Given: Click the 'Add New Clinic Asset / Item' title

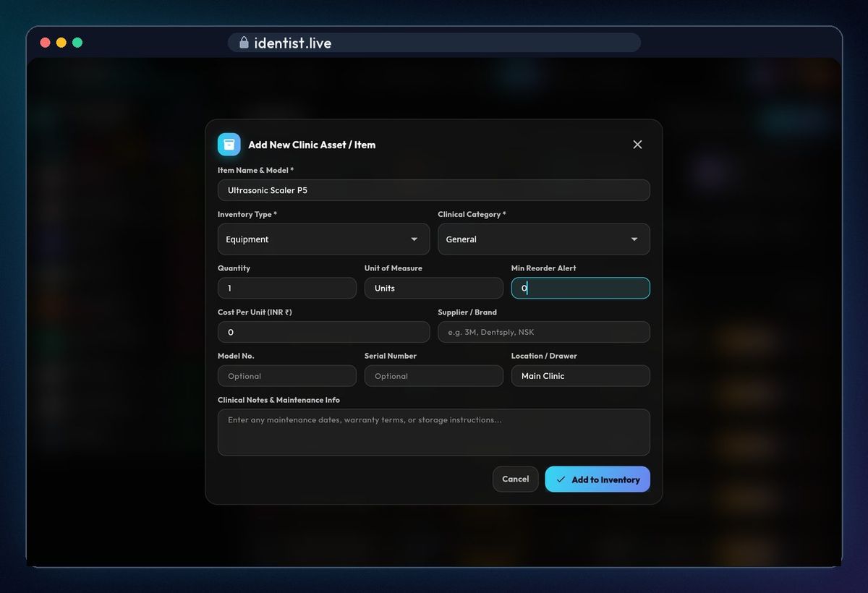Looking at the screenshot, I should tap(312, 145).
